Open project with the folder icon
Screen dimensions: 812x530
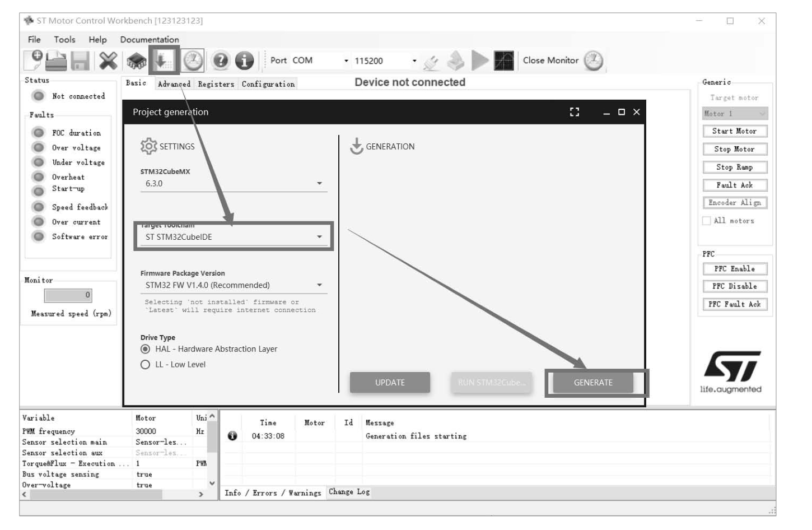(56, 61)
